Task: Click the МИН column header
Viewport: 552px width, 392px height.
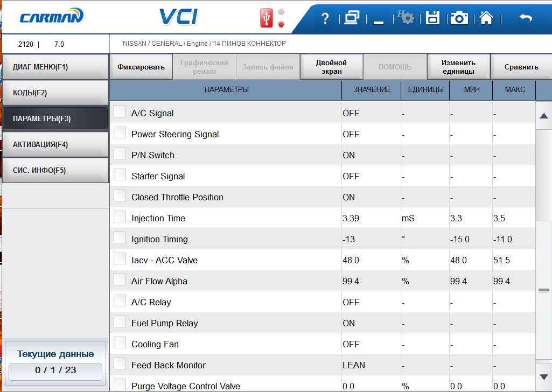Action: click(x=471, y=90)
